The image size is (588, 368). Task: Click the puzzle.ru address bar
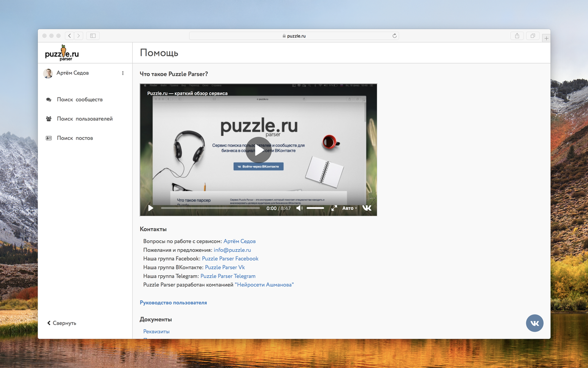[x=294, y=36]
